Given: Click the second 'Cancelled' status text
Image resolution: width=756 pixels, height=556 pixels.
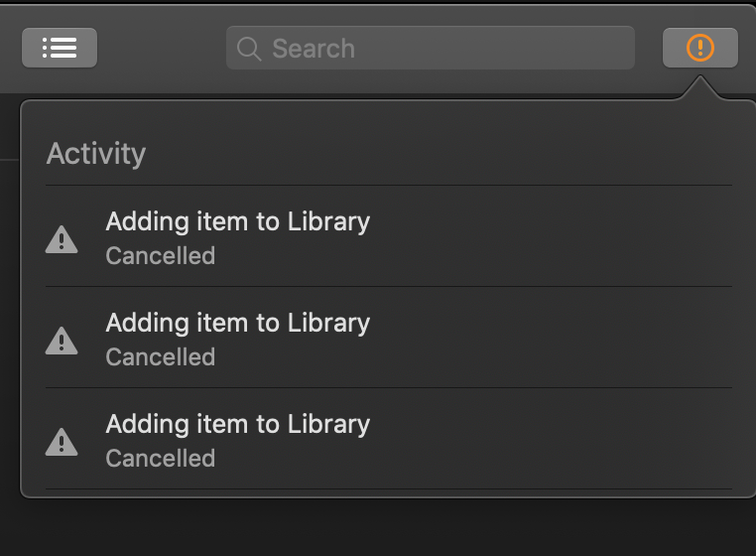Looking at the screenshot, I should pos(160,357).
